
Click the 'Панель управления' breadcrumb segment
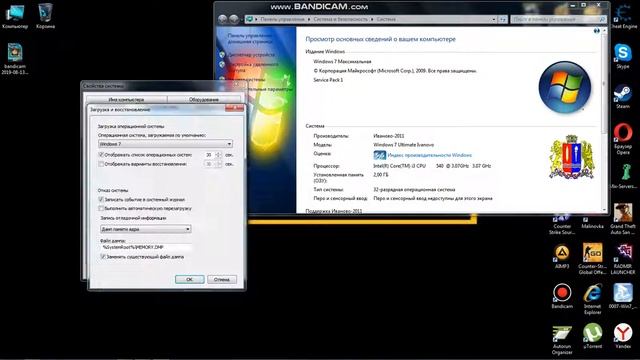(x=282, y=19)
